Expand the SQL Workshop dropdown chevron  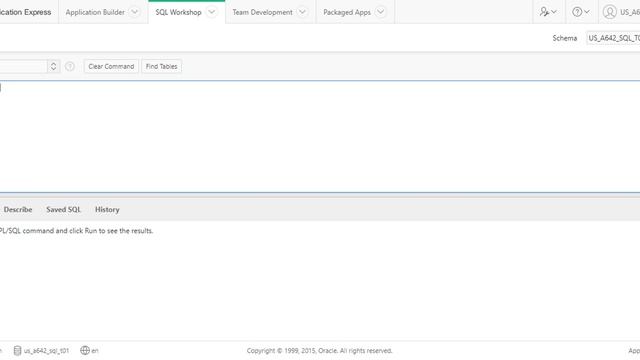click(x=211, y=12)
